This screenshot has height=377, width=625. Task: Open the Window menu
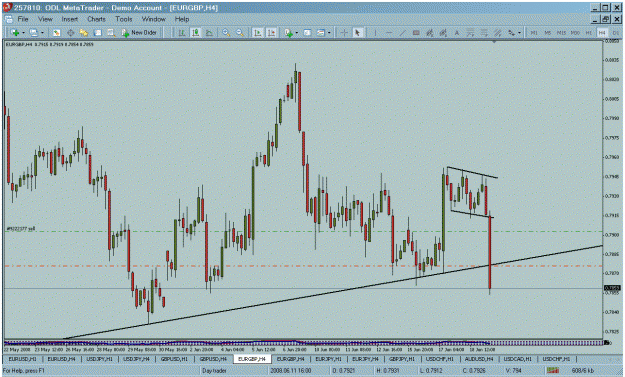(x=153, y=19)
